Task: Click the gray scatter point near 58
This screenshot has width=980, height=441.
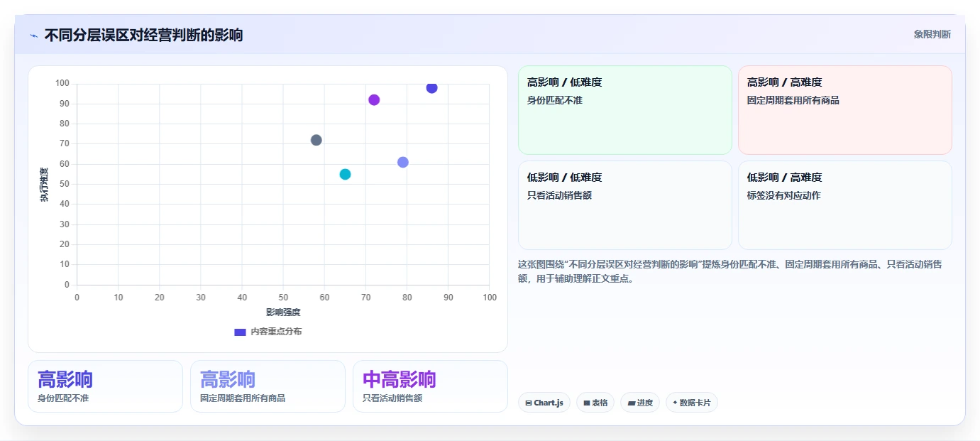Action: pyautogui.click(x=316, y=140)
